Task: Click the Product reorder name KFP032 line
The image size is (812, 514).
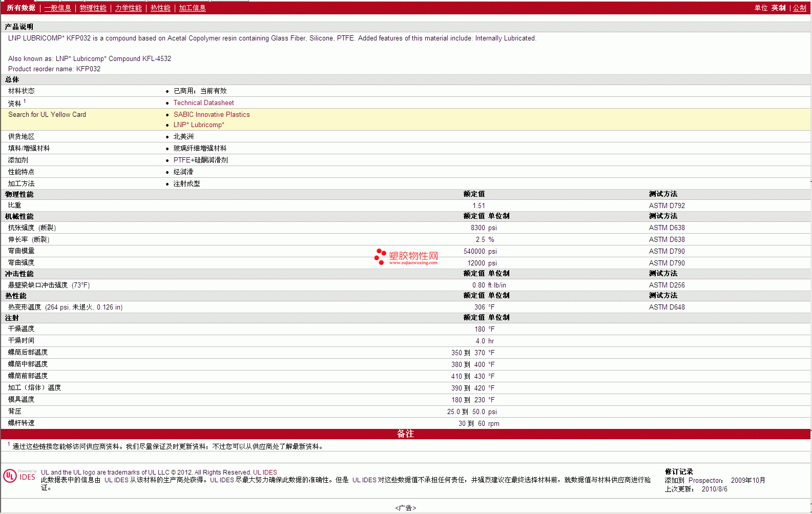Action: coord(54,69)
